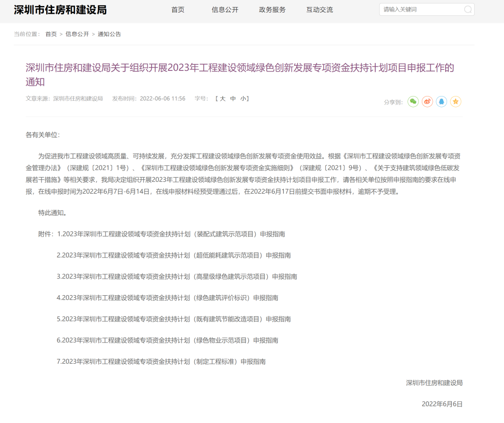Open attachment 7 制定工程标准 guide

coord(161,361)
